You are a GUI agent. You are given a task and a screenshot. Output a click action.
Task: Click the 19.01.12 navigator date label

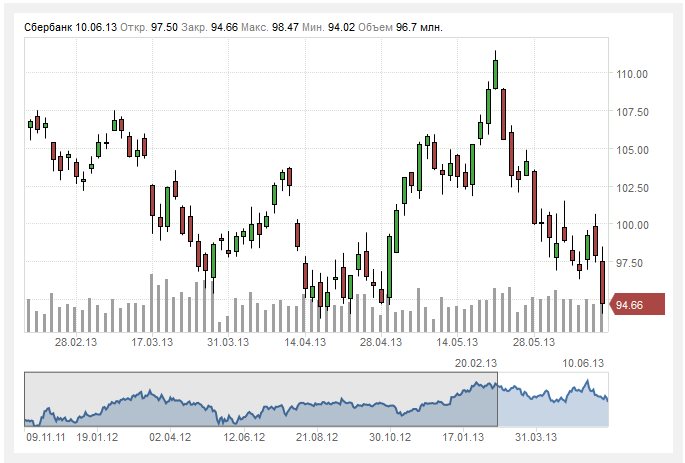click(97, 437)
